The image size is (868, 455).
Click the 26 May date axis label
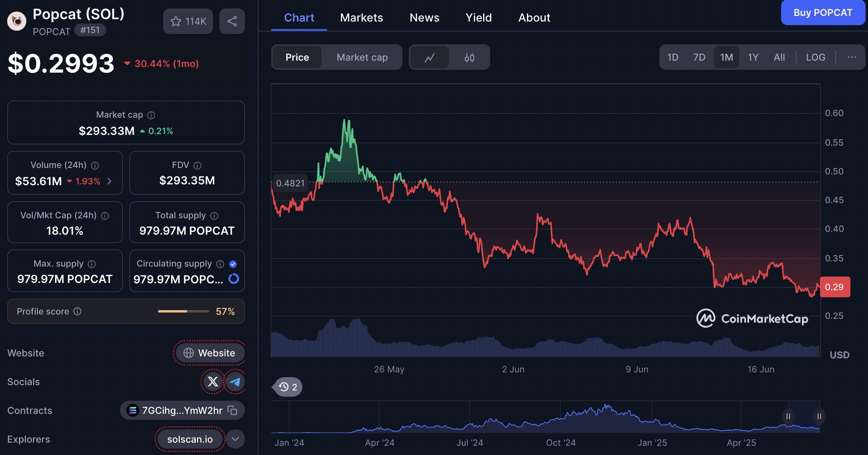pos(389,369)
